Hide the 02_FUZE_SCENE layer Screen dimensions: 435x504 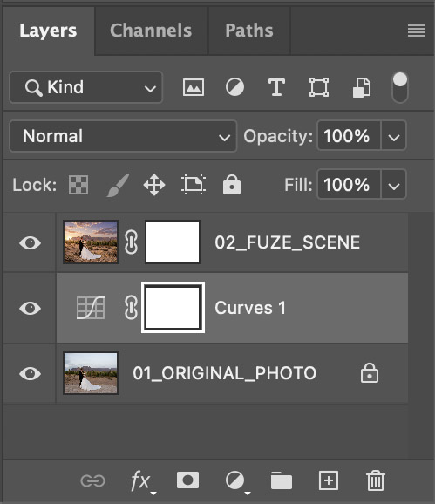[x=30, y=242]
